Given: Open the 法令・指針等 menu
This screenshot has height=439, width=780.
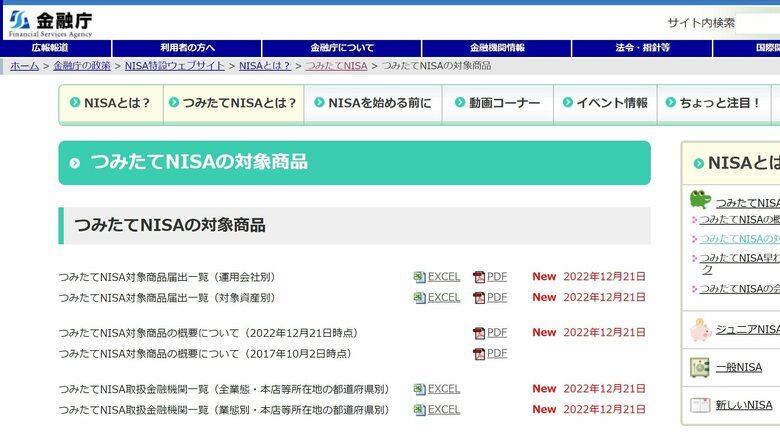Looking at the screenshot, I should (642, 48).
